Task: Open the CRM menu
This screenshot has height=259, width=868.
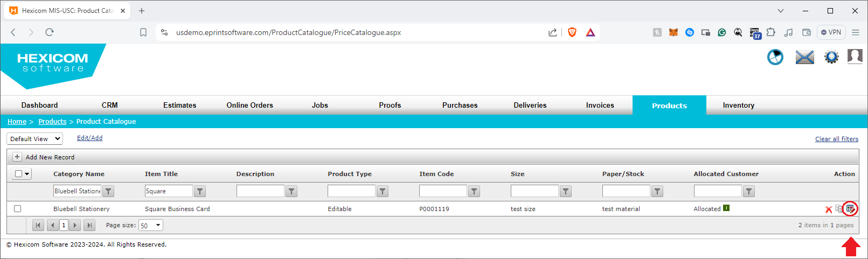Action: [x=110, y=105]
